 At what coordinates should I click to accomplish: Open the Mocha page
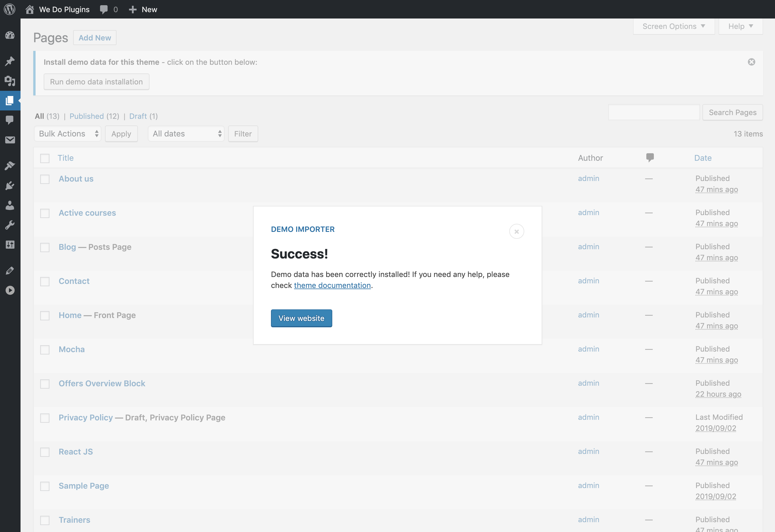click(x=72, y=349)
